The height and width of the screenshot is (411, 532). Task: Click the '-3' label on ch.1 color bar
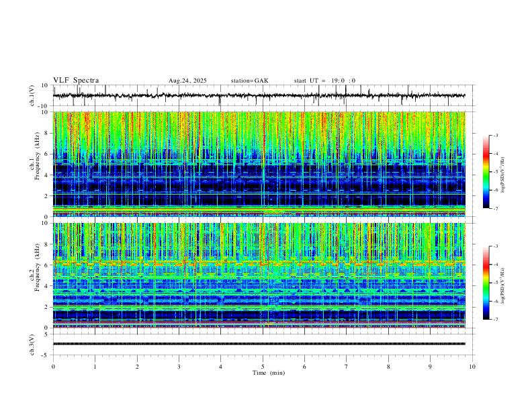(x=495, y=135)
